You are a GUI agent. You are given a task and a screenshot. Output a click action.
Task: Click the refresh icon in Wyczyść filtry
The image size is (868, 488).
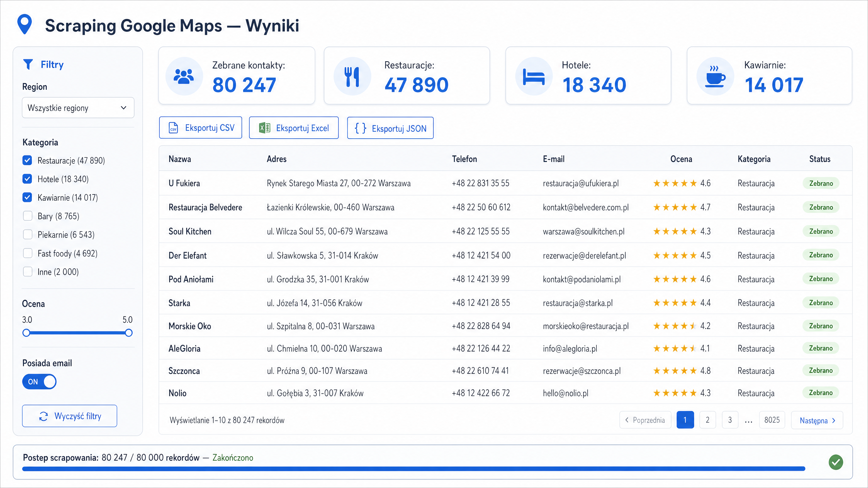(43, 416)
